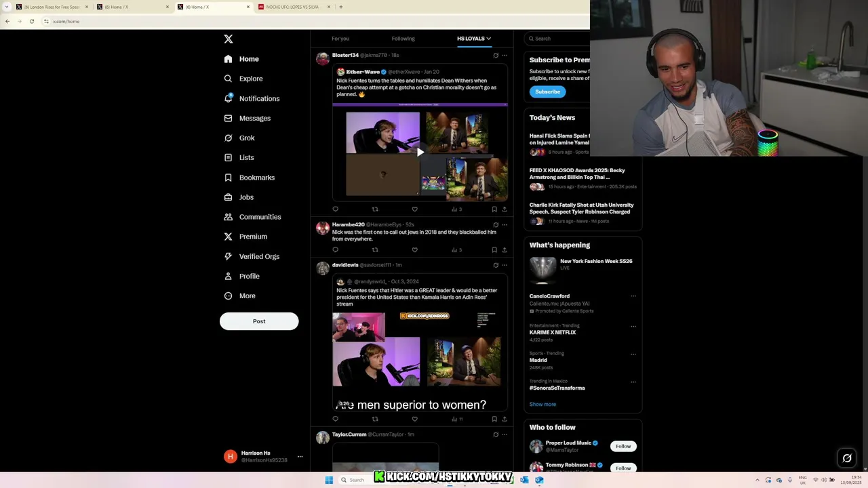This screenshot has height=488, width=868.
Task: View analytics on the Bloster134 post
Action: pos(456,209)
